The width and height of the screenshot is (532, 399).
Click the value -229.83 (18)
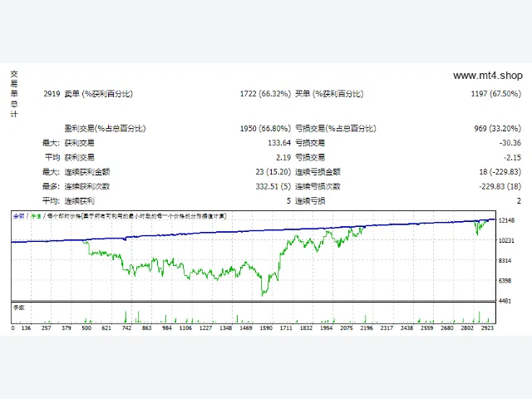[500, 186]
